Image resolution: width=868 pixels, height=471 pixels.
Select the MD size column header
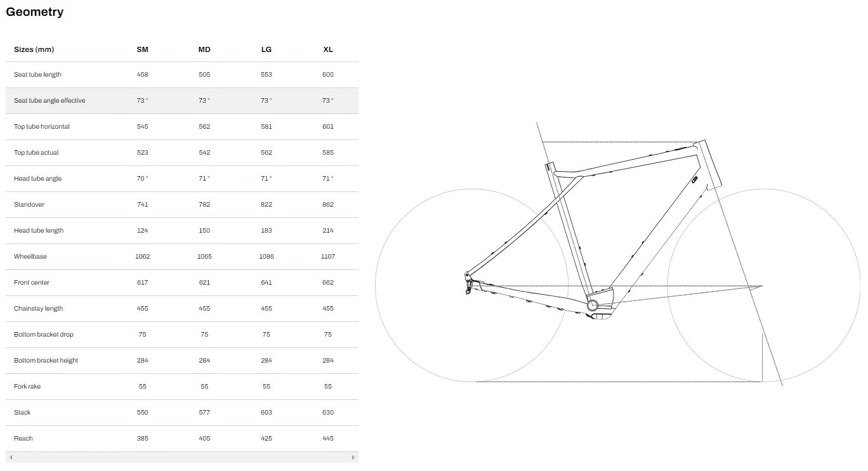[x=204, y=49]
